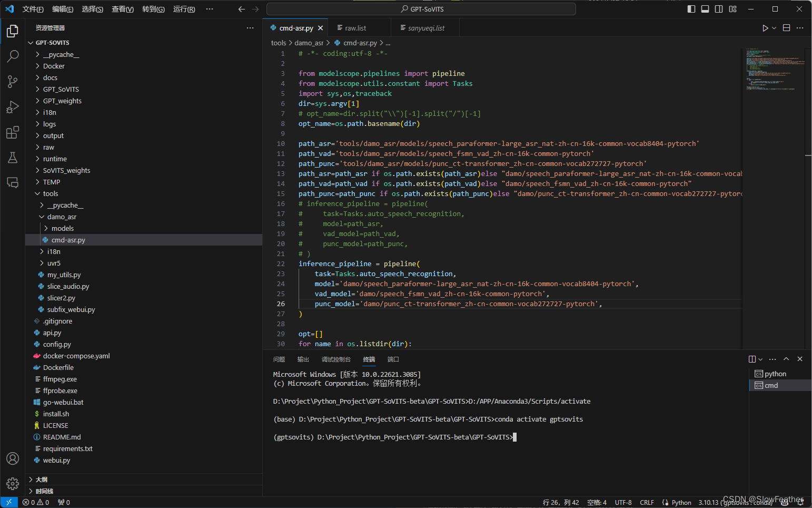Select the python terminal instance
The width and height of the screenshot is (812, 508).
(780, 374)
